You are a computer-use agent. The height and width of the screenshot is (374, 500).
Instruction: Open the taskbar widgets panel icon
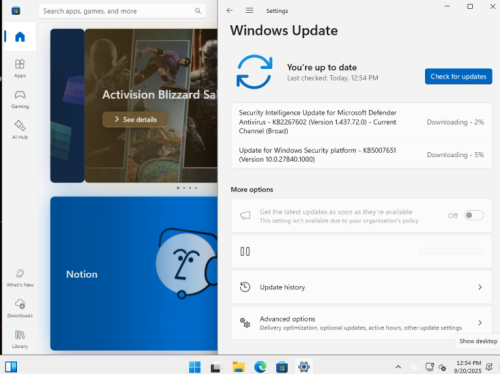click(x=11, y=367)
